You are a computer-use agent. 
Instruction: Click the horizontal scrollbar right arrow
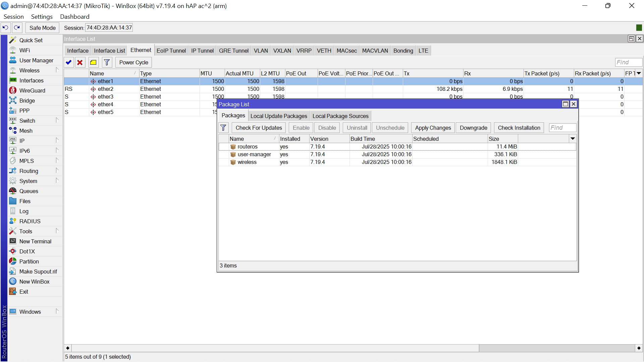(x=639, y=348)
